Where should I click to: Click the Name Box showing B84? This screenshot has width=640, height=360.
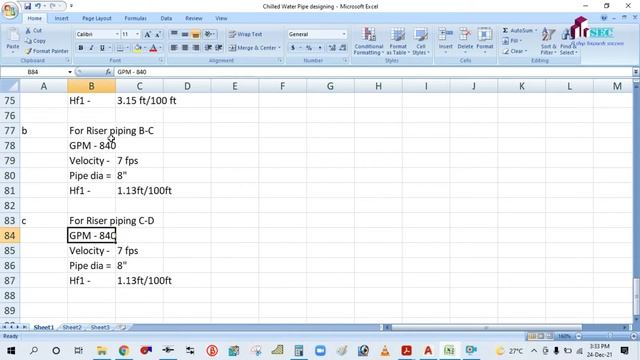pyautogui.click(x=33, y=72)
